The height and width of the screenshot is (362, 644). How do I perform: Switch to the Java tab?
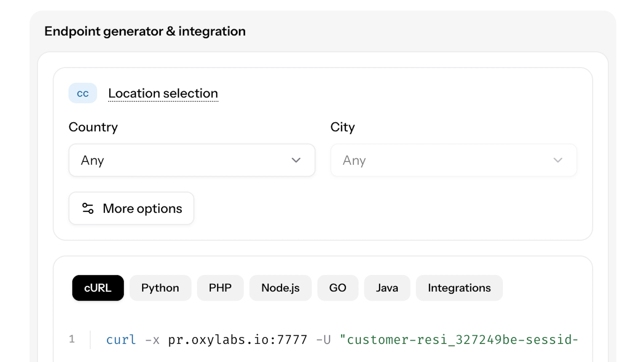[387, 288]
